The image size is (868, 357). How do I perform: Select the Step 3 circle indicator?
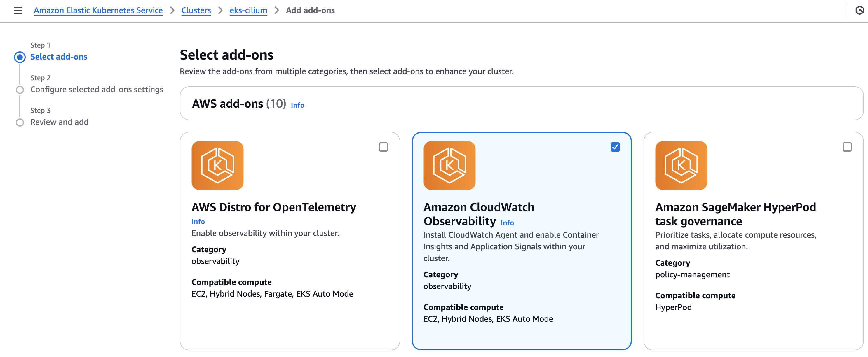(x=20, y=122)
